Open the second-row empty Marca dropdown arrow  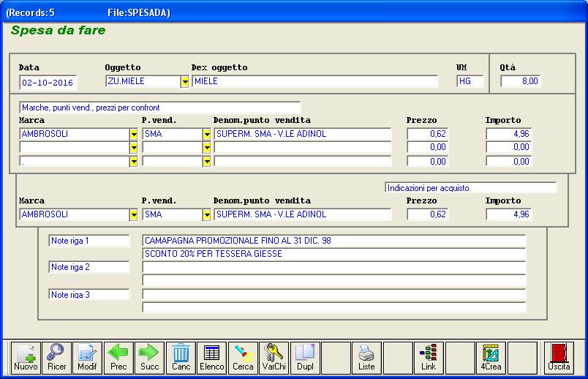click(134, 148)
